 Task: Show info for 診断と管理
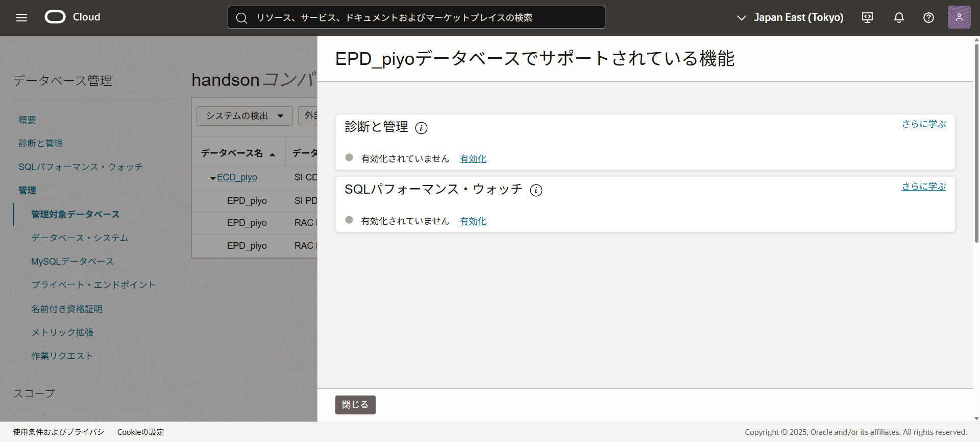tap(421, 128)
